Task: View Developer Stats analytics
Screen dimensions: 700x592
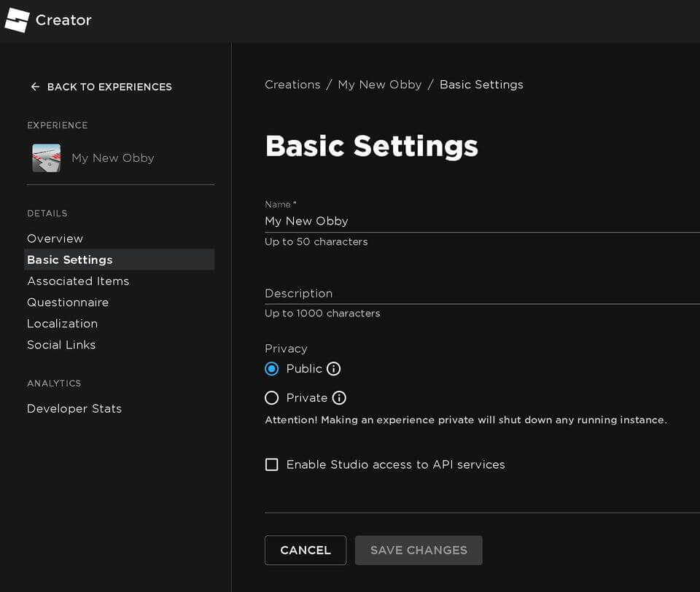Action: [x=74, y=408]
